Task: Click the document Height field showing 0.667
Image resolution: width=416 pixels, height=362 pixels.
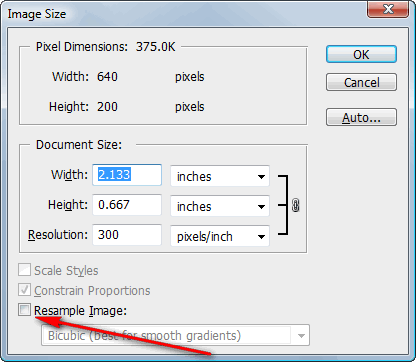Action: (x=127, y=205)
